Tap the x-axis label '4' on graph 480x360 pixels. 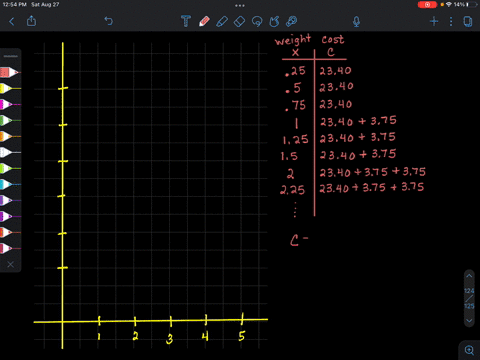pyautogui.click(x=205, y=336)
